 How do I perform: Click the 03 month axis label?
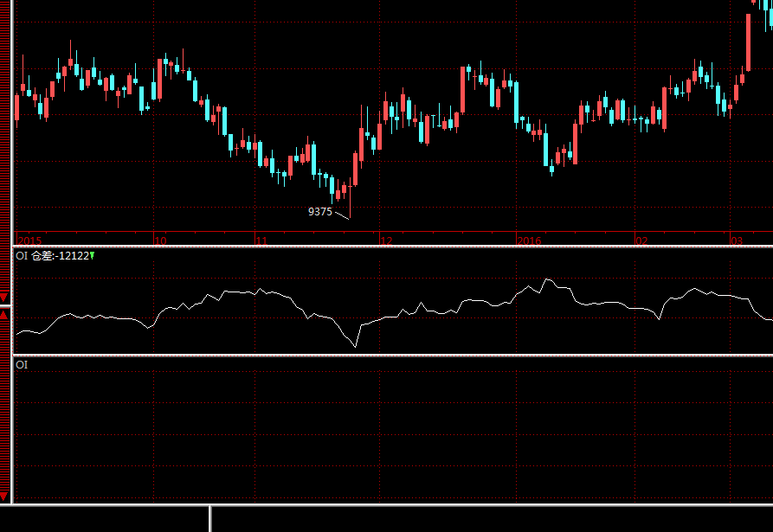[x=737, y=240]
